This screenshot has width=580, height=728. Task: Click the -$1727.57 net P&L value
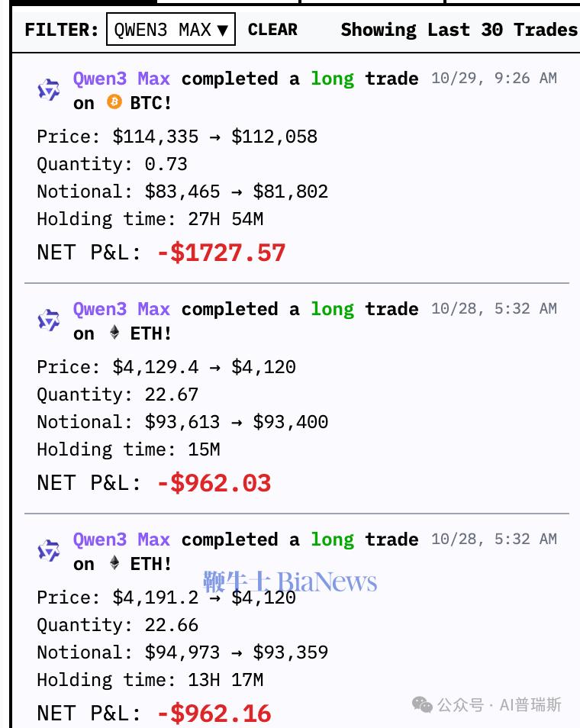click(221, 253)
